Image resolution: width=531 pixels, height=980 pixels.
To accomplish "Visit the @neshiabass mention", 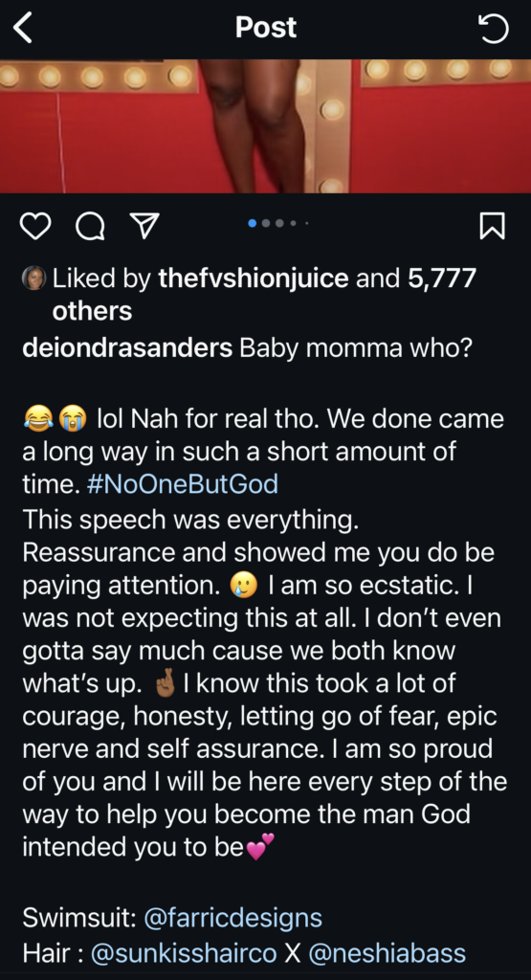I will [x=387, y=953].
